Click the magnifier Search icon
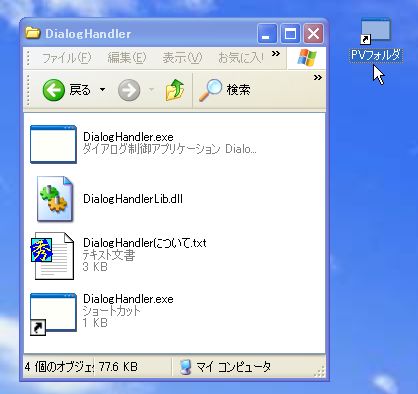 pos(210,90)
